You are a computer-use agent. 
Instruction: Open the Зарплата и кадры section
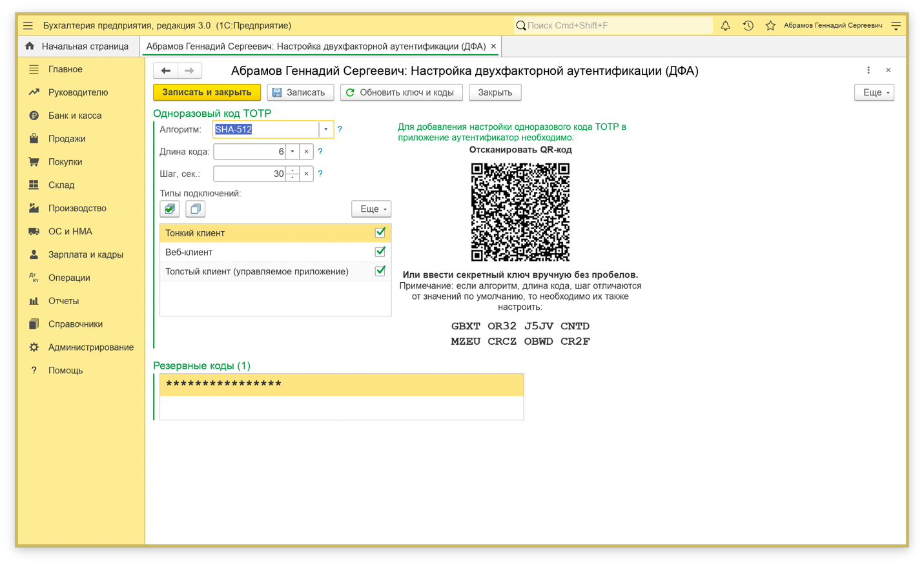86,255
